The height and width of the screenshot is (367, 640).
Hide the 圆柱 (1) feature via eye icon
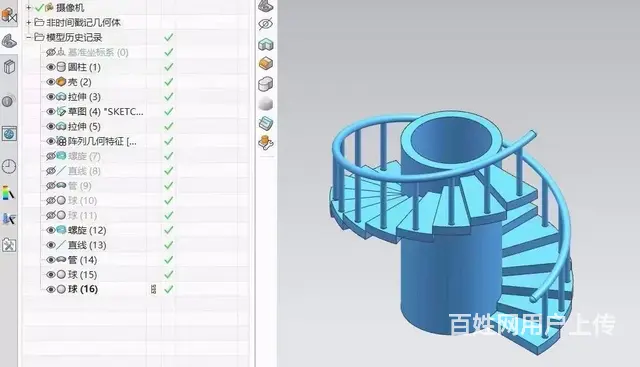click(51, 67)
